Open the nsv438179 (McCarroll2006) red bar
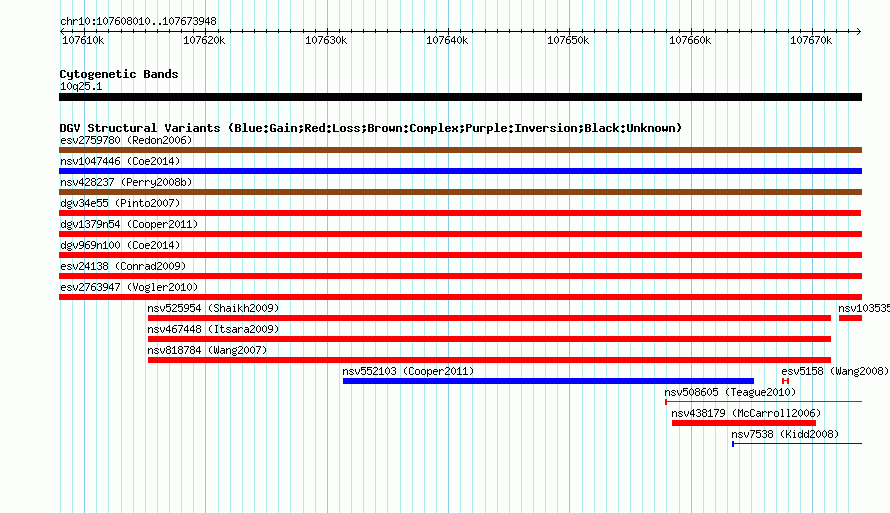890x513 pixels. 744,423
